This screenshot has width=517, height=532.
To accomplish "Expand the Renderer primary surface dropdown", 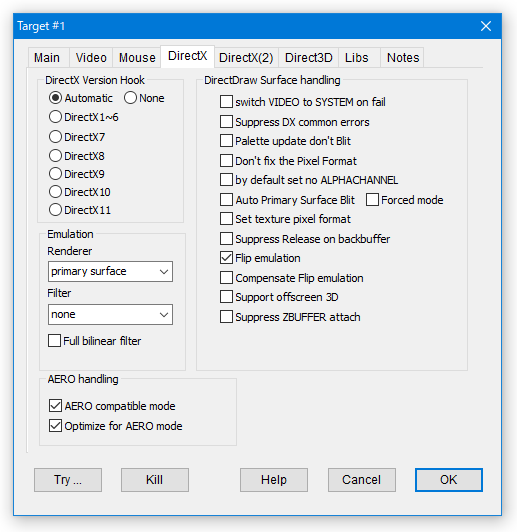I will point(110,271).
